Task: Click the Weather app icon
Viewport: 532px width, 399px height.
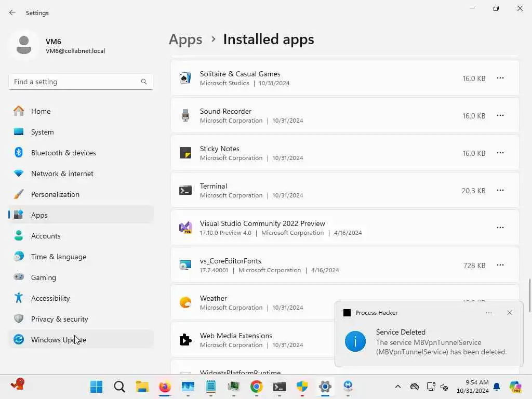Action: [185, 302]
